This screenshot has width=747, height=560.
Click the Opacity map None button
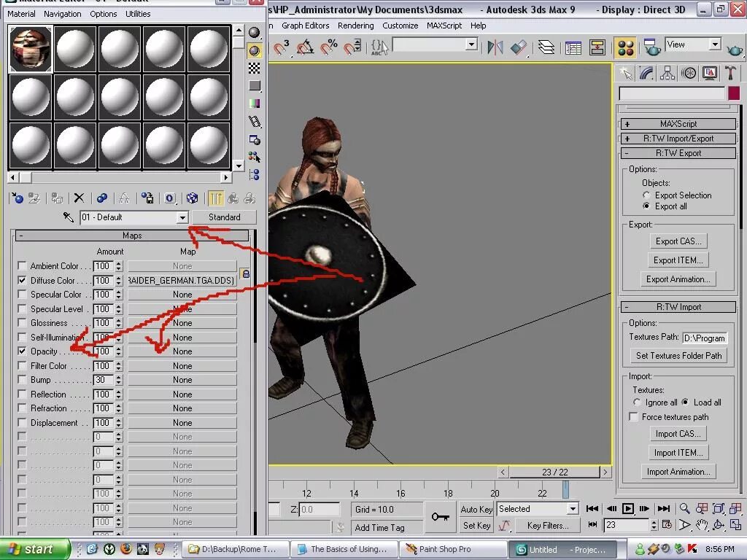[x=182, y=351]
